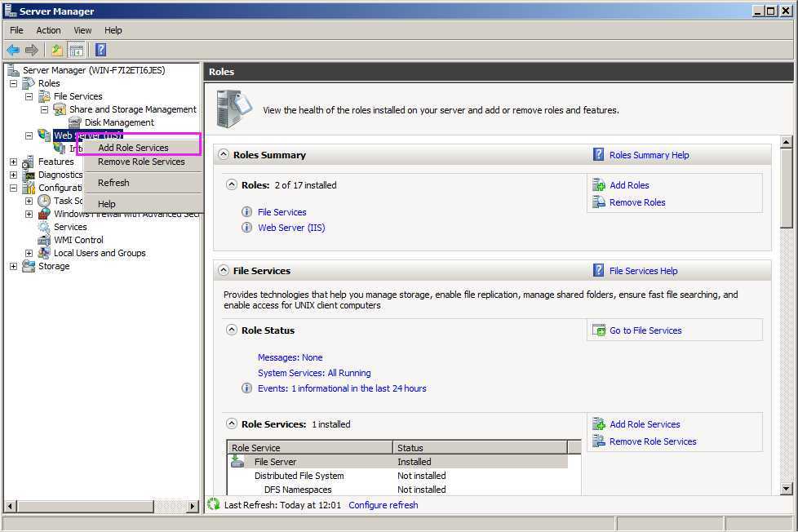Click the Remove Roles link

point(637,202)
